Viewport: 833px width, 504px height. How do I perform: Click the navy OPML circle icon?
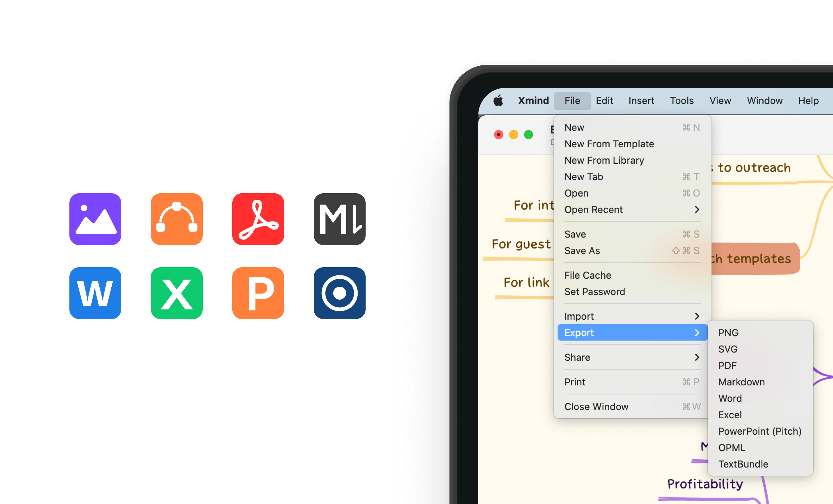click(340, 293)
